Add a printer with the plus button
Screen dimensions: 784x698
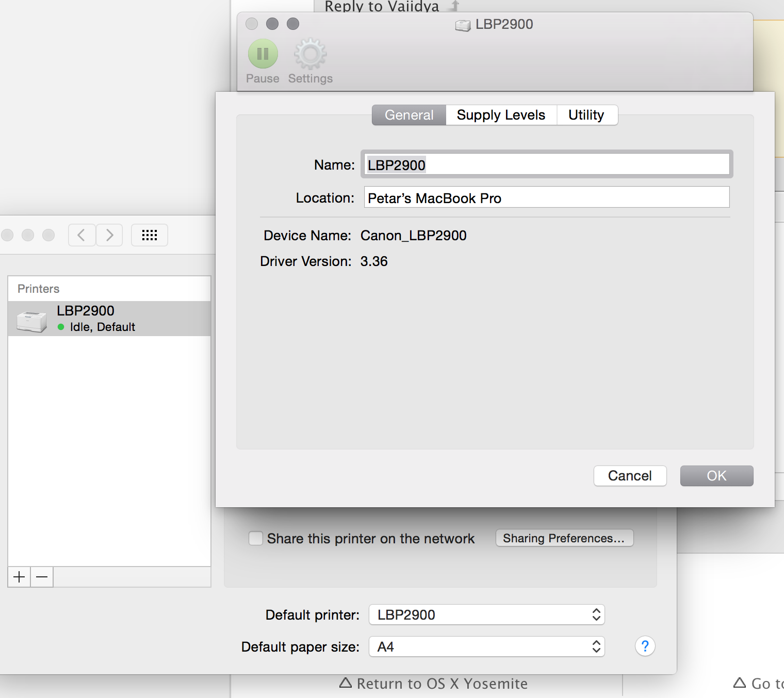[19, 577]
